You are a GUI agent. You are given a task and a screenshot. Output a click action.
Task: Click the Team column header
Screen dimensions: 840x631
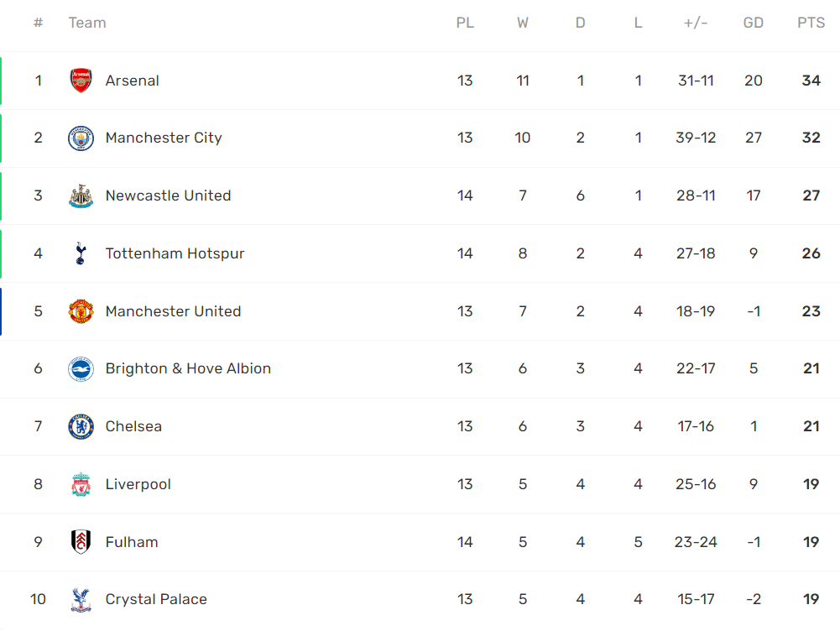tap(87, 23)
